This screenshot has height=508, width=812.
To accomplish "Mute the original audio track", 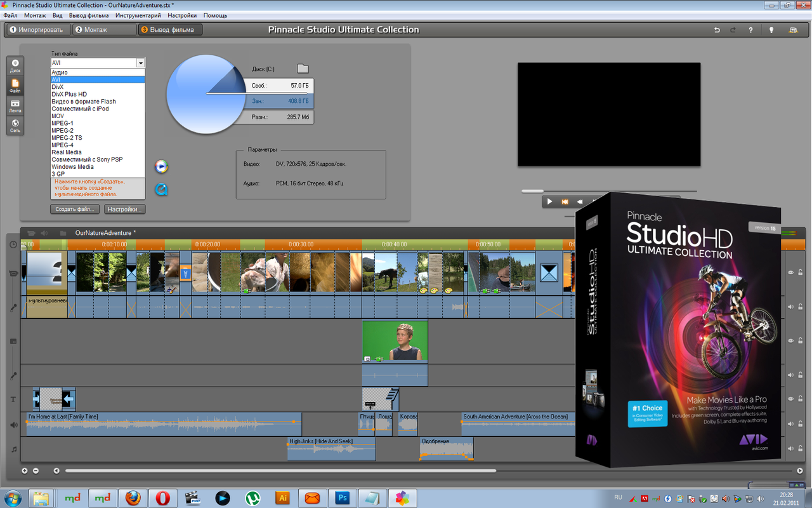I will [790, 307].
